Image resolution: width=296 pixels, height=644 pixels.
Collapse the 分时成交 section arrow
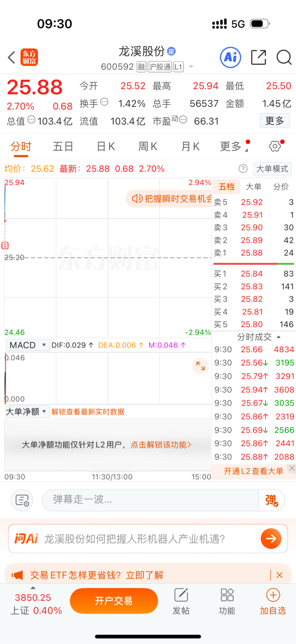click(279, 337)
